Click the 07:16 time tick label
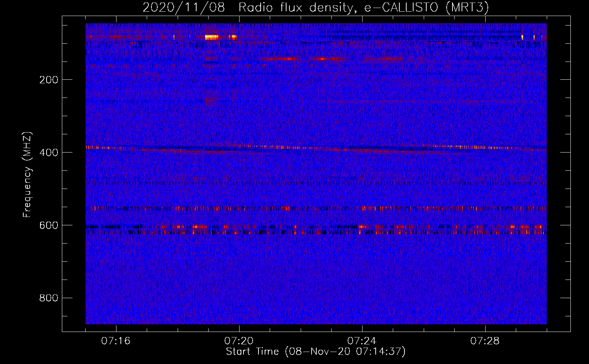This screenshot has height=364, width=589. click(116, 341)
